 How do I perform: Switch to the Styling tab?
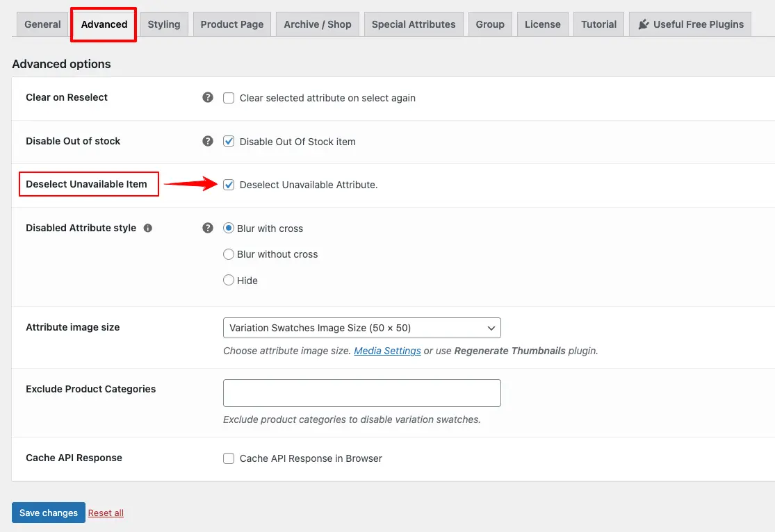click(x=164, y=24)
